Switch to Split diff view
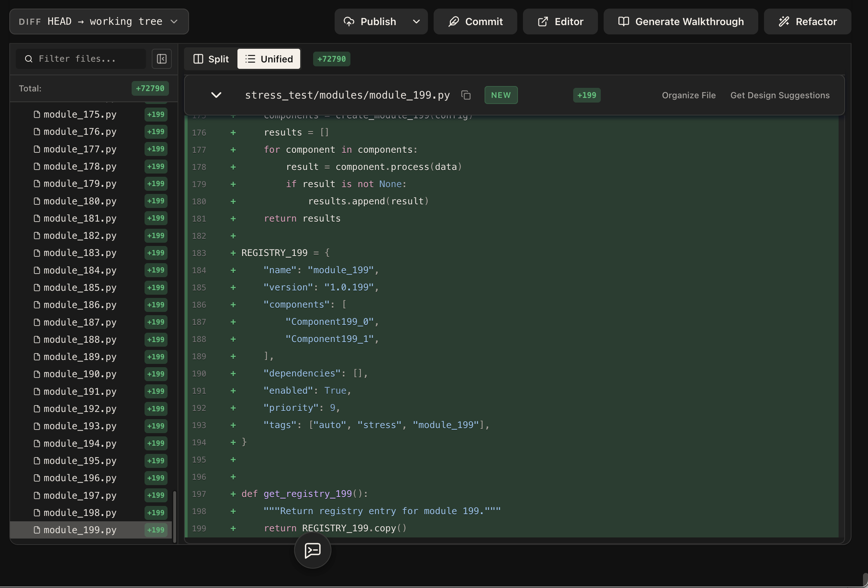Screen dimensions: 868x588 pos(211,59)
